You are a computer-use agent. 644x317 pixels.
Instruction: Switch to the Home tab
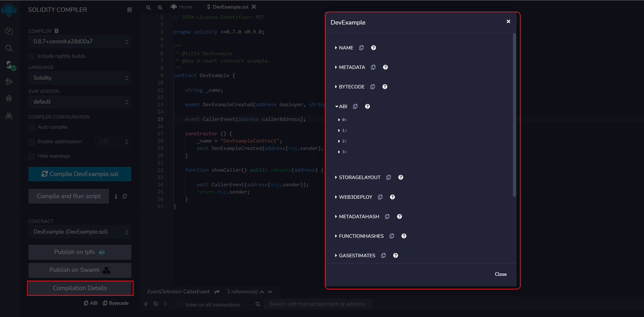point(182,7)
